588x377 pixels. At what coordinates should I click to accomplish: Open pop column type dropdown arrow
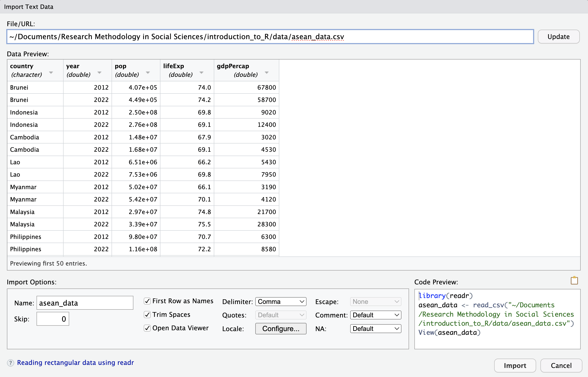pyautogui.click(x=148, y=73)
